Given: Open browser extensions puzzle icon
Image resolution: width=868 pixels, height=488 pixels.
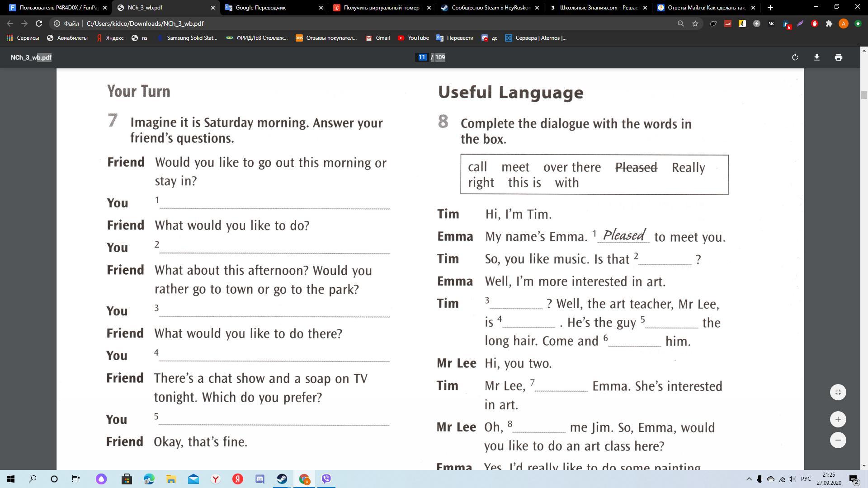Looking at the screenshot, I should 829,23.
